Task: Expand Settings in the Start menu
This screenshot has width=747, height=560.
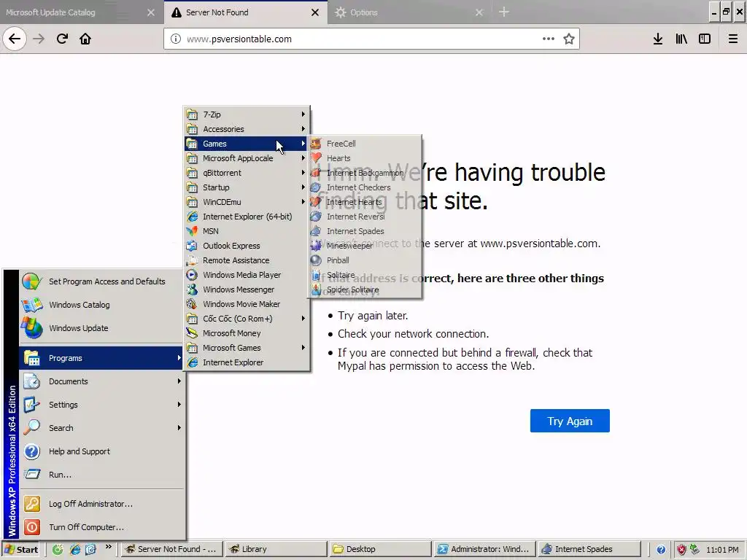Action: [101, 405]
